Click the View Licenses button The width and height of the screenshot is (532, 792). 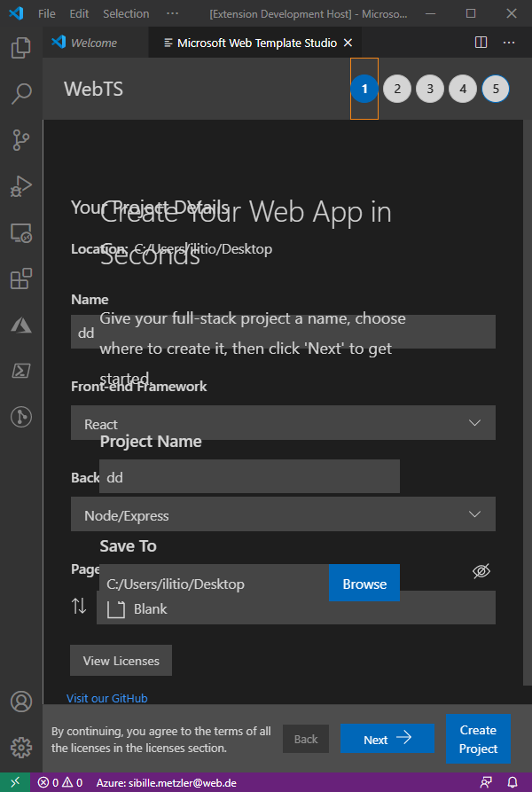coord(121,660)
